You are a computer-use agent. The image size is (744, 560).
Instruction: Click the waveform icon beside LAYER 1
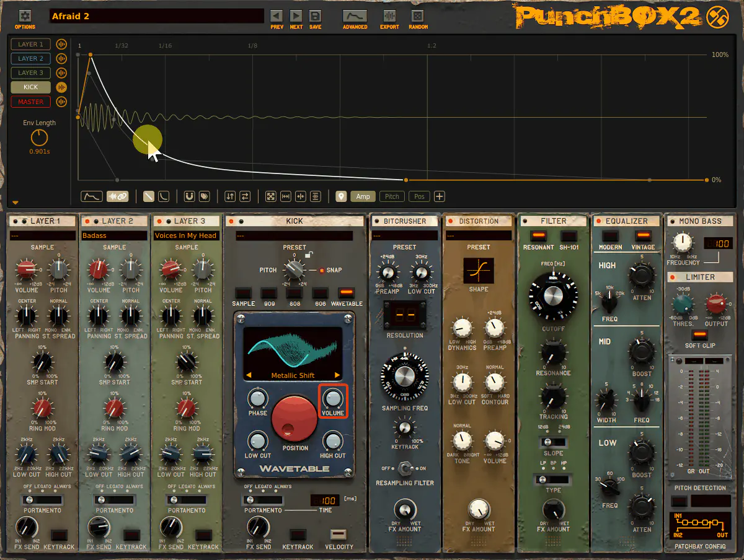(x=61, y=45)
